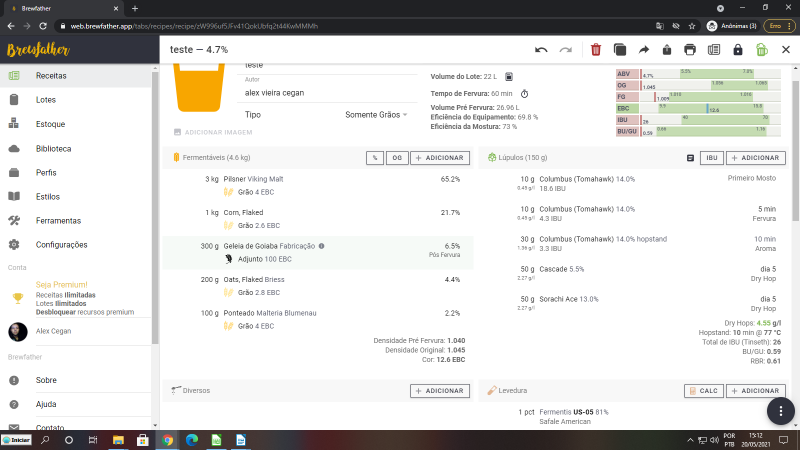Image resolution: width=800 pixels, height=450 pixels.
Task: Click the IBU button in Lúpulos
Action: [711, 158]
